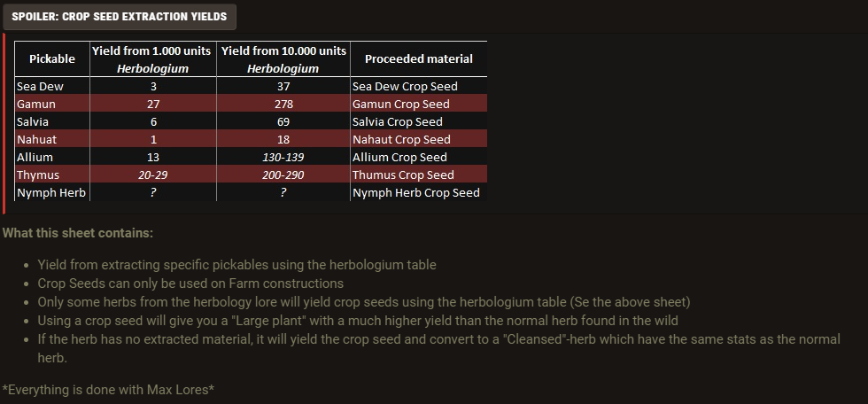The width and height of the screenshot is (868, 404).
Task: Click the Proceeded material column header
Action: point(418,58)
